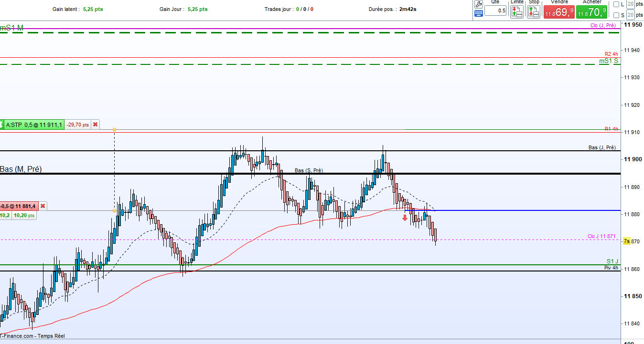Viewport: 644px width, 344px height.
Task: Click the yellow stop-level marker dot at 11 911
Action: (x=114, y=129)
